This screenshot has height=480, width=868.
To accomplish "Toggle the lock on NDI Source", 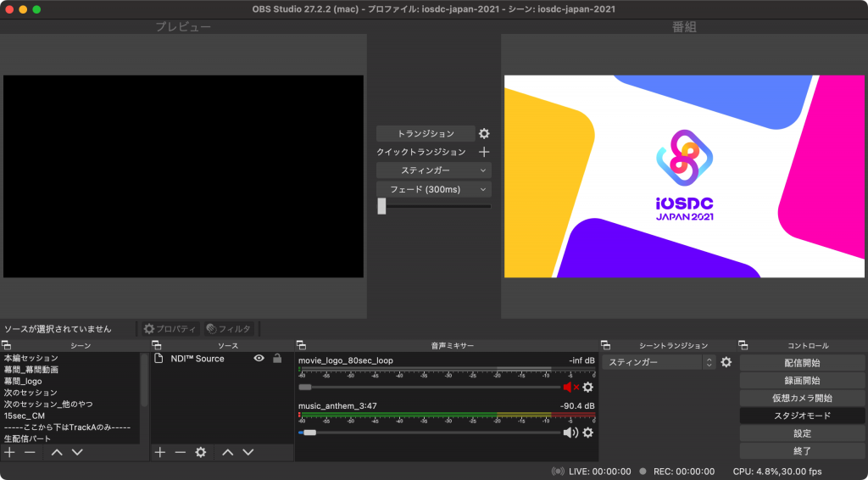I will coord(277,358).
